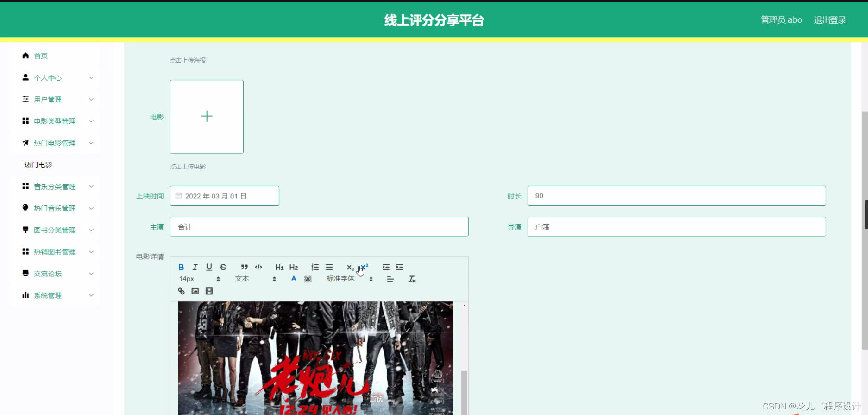Viewport: 868px width, 415px height.
Task: Collapse 热门电影管理 using its chevron
Action: coord(91,143)
